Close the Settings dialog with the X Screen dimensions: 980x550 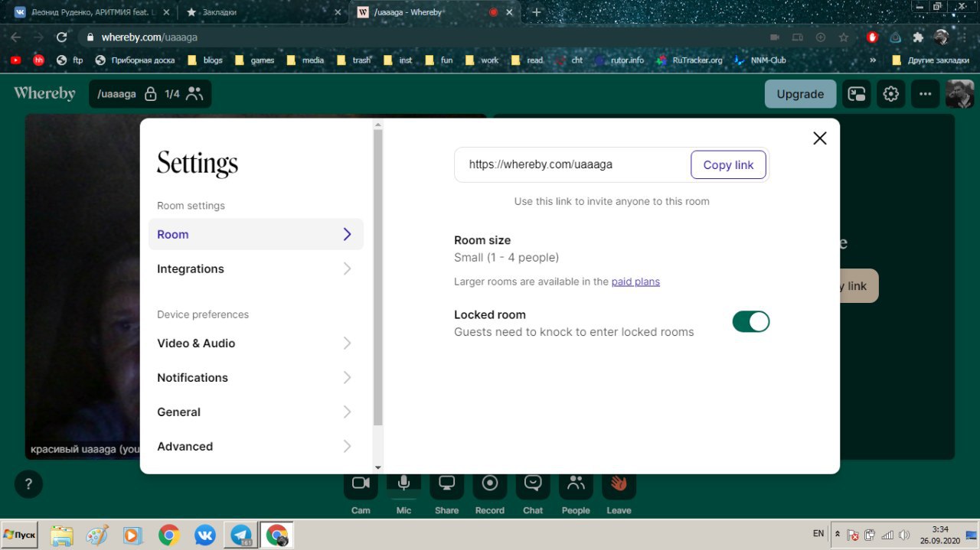pyautogui.click(x=820, y=138)
